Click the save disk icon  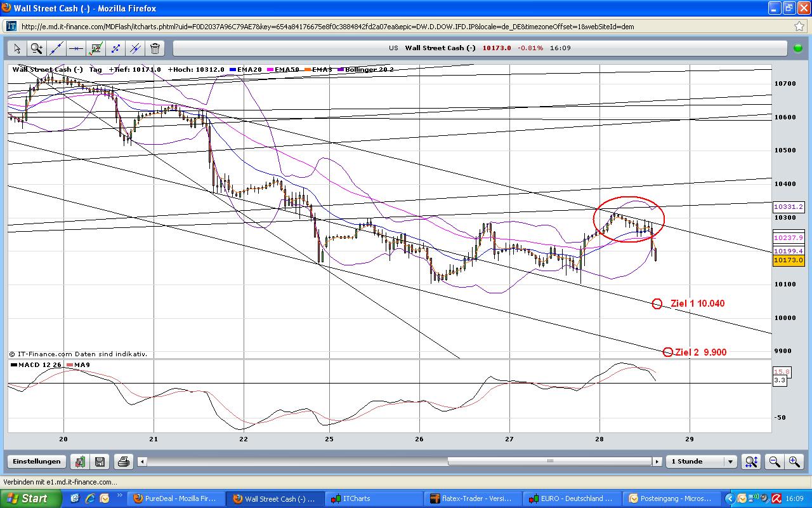[99, 462]
